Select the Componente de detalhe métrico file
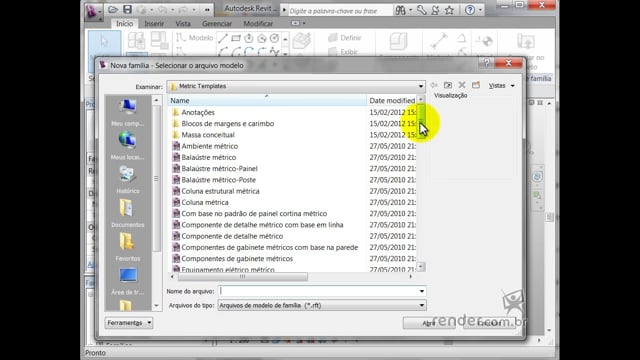 click(x=232, y=236)
